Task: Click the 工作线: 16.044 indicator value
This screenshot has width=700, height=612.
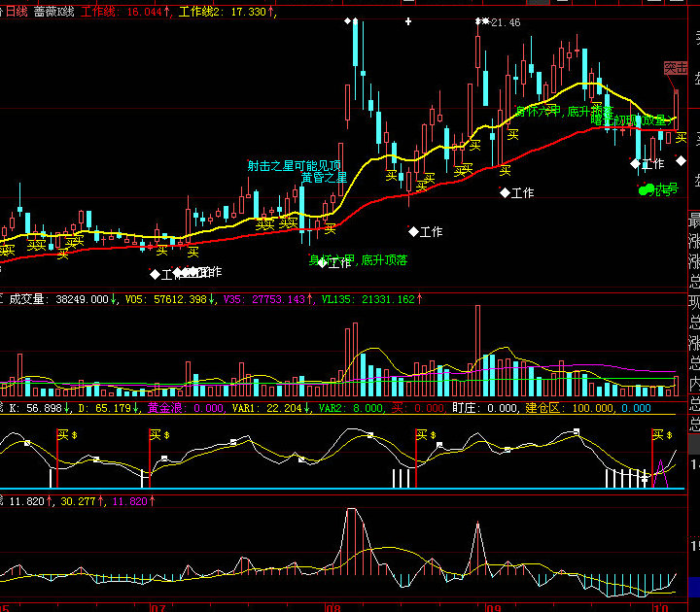Action: (x=125, y=12)
